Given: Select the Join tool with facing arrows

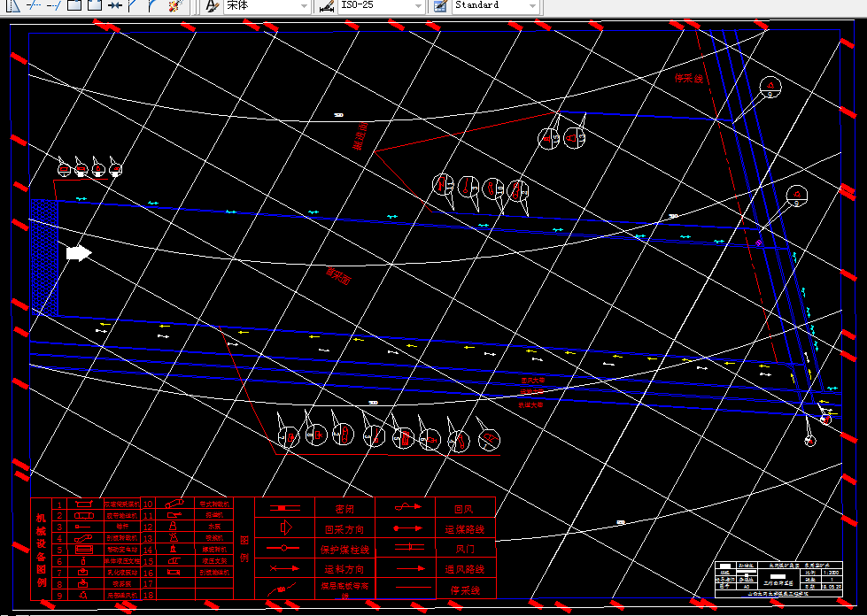Looking at the screenshot, I should click(114, 5).
